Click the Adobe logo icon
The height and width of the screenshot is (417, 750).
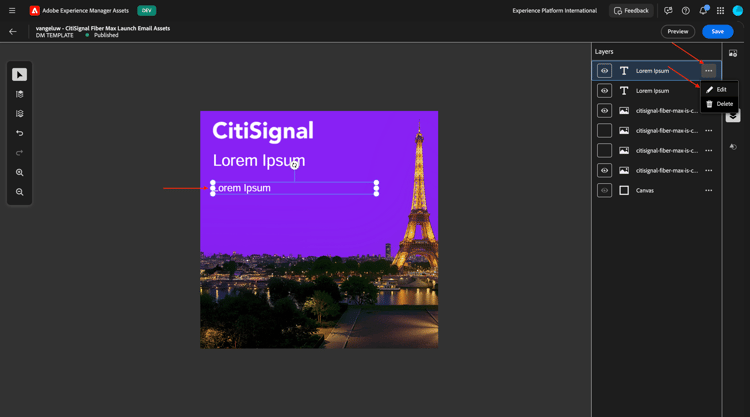point(34,11)
